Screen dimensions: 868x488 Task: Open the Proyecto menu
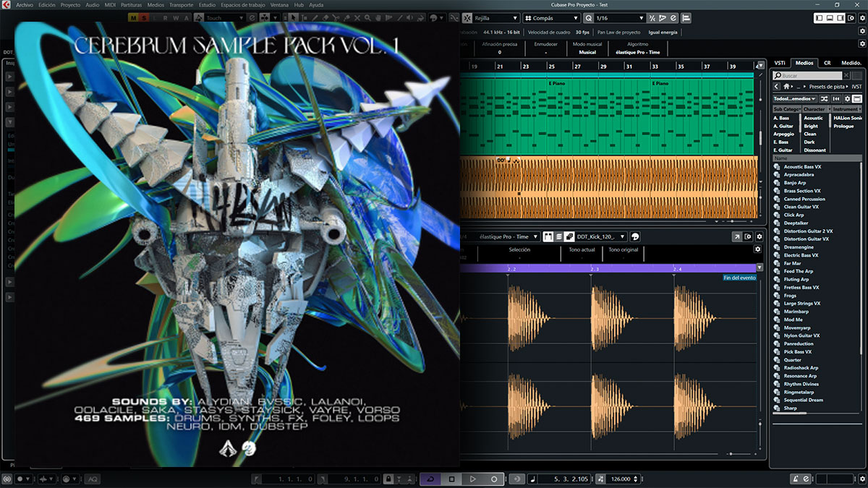(x=70, y=4)
